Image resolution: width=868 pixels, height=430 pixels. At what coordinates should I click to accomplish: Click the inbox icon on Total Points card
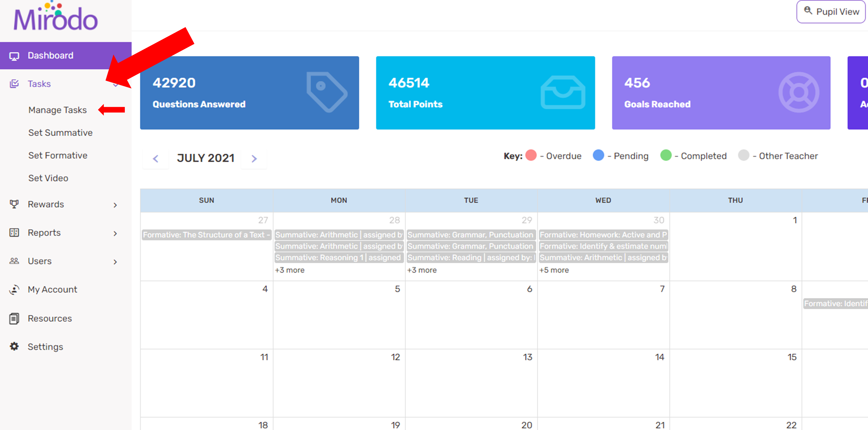(x=563, y=92)
